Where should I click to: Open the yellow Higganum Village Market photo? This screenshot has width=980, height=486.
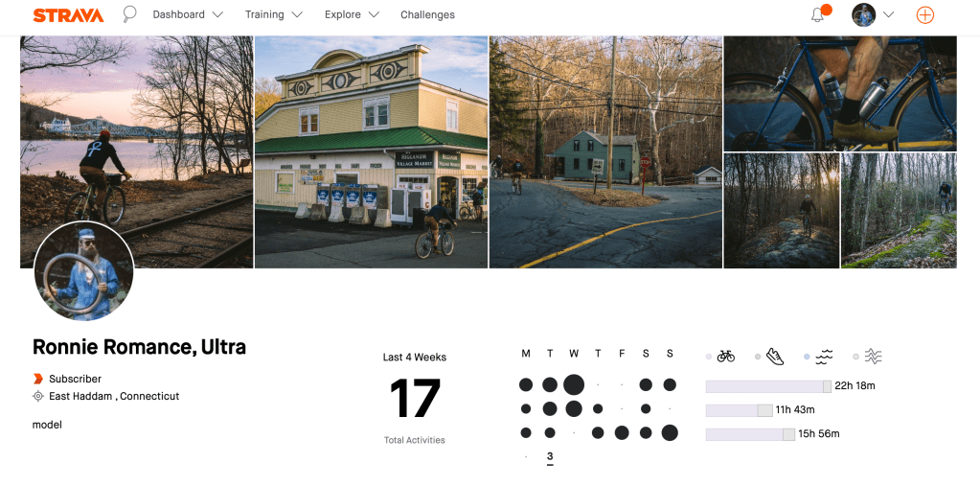(372, 152)
